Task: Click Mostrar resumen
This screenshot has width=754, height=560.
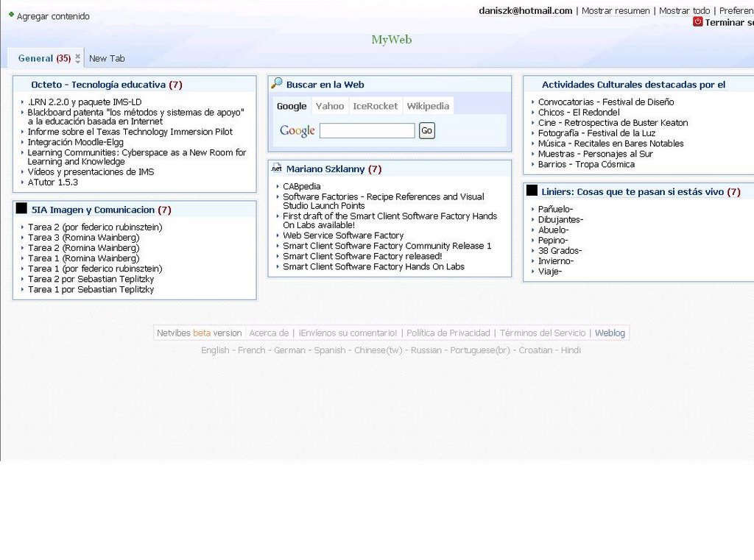Action: pyautogui.click(x=616, y=10)
